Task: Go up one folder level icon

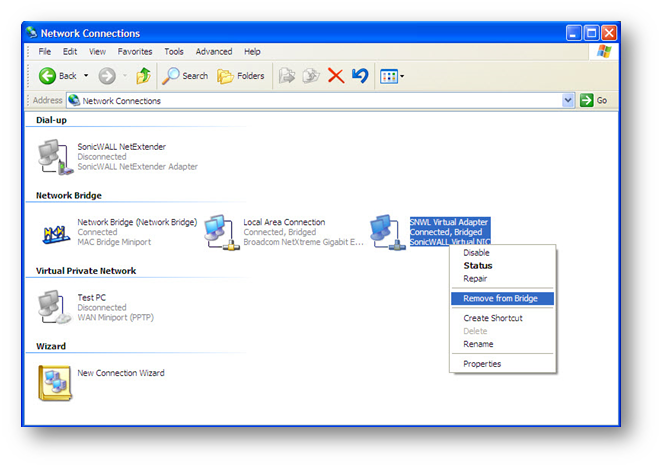Action: 143,76
